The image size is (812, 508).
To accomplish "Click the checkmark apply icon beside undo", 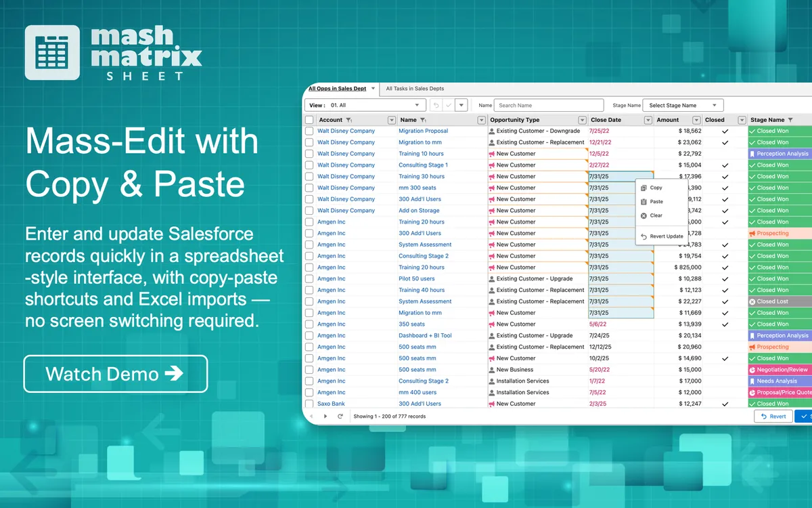I will (x=449, y=106).
